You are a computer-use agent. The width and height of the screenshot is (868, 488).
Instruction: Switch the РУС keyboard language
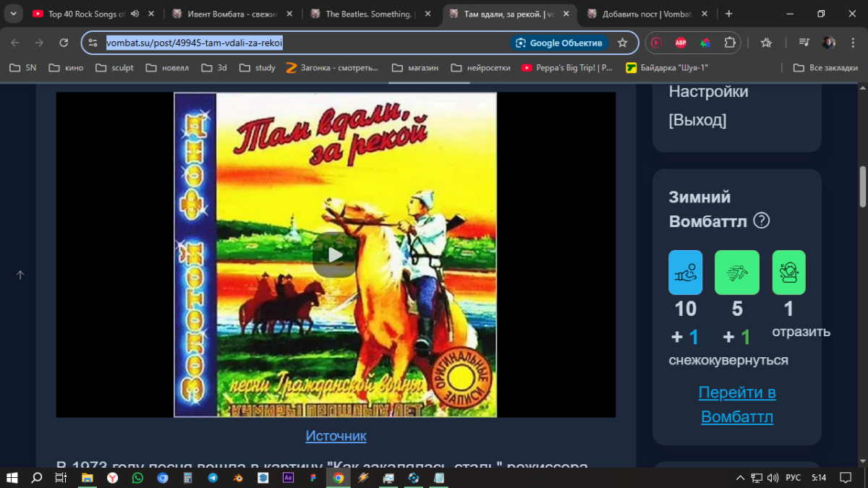point(793,478)
